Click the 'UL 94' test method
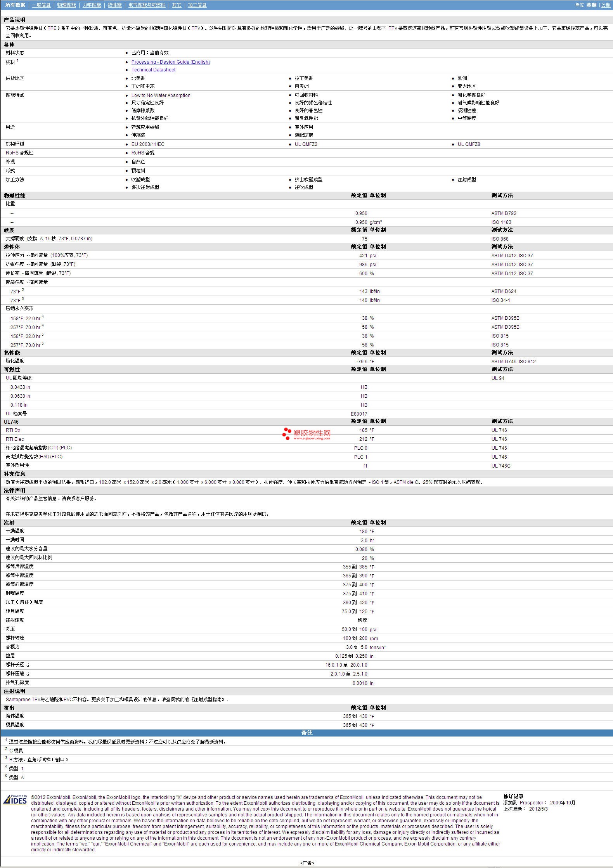This screenshot has width=613, height=868. click(x=498, y=378)
